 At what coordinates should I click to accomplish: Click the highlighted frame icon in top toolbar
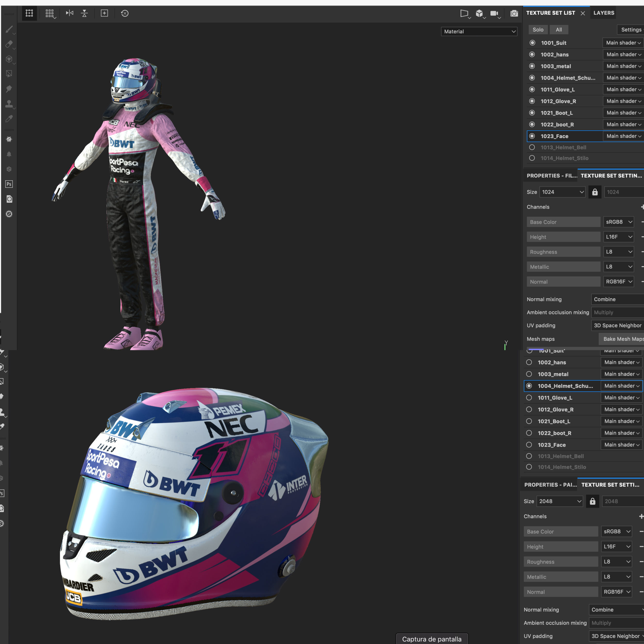click(x=29, y=13)
